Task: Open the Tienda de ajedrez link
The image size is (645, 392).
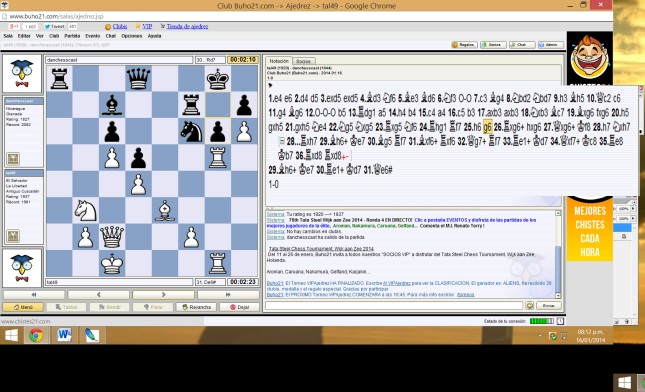Action: [187, 26]
